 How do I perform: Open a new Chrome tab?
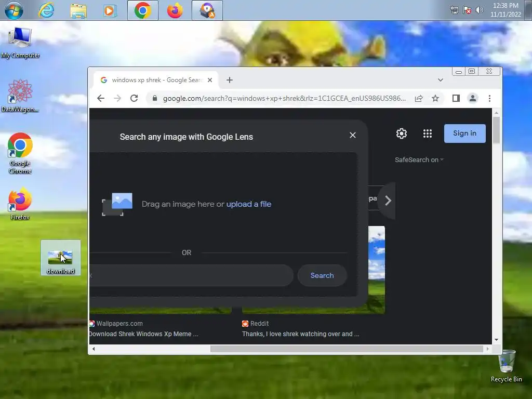coord(230,80)
